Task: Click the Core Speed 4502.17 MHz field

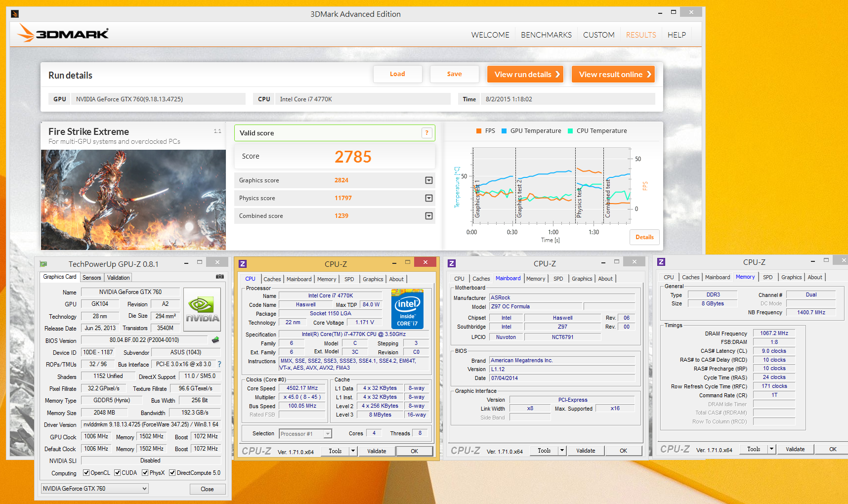Action: (x=302, y=388)
